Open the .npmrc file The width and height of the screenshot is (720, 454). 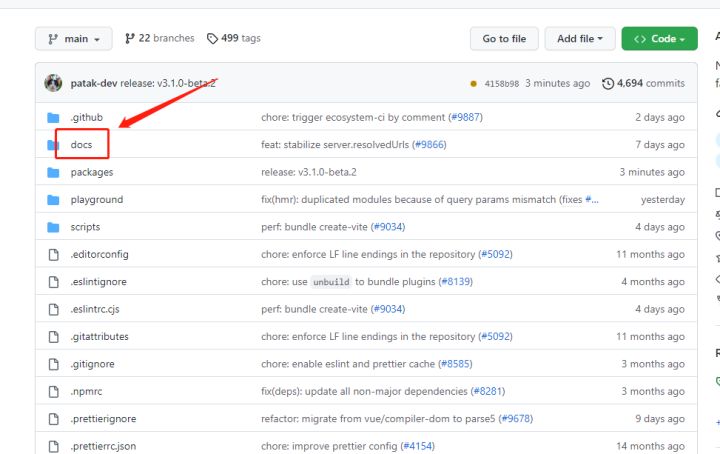pyautogui.click(x=86, y=392)
